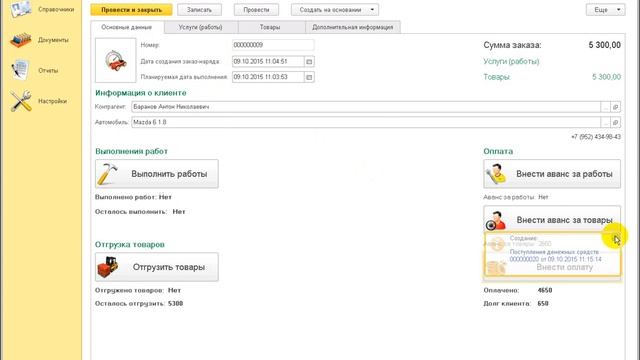This screenshot has width=640, height=360.
Task: Click the ellipsis select button for Контрагент
Action: point(605,107)
